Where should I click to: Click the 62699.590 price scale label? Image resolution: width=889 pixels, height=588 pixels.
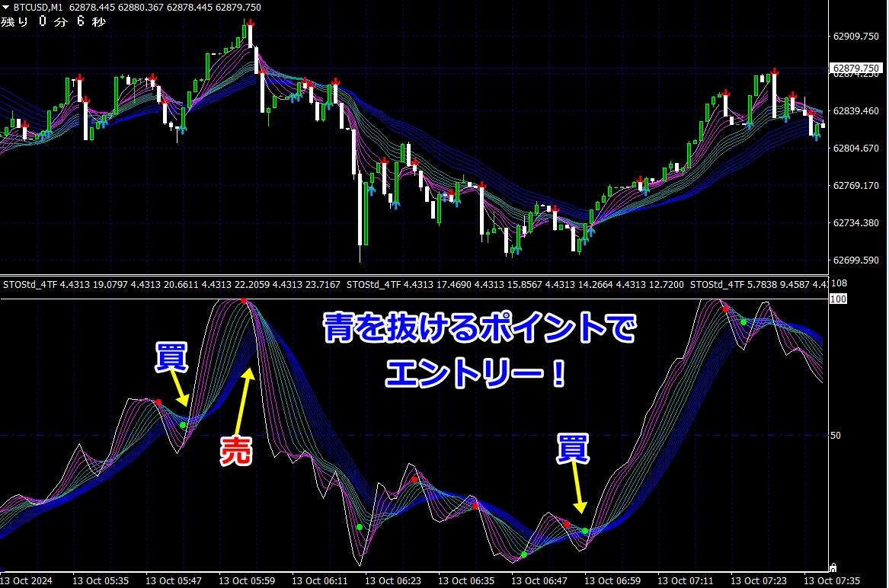855,260
